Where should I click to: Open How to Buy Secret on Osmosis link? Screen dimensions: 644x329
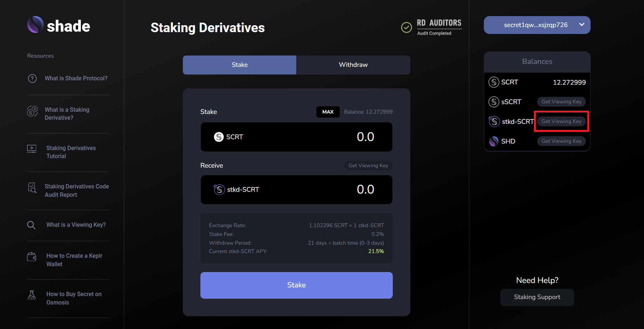click(74, 298)
